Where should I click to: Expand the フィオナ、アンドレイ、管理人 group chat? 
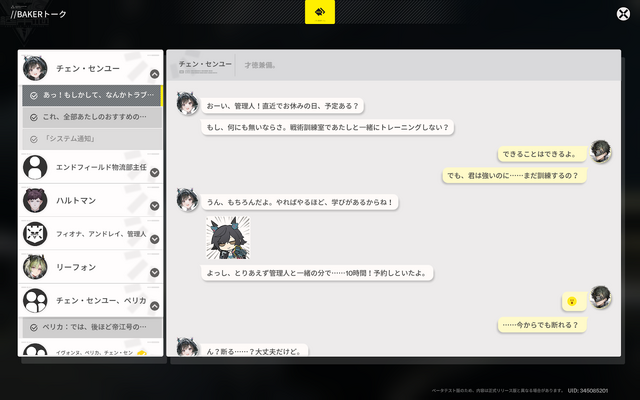(154, 239)
